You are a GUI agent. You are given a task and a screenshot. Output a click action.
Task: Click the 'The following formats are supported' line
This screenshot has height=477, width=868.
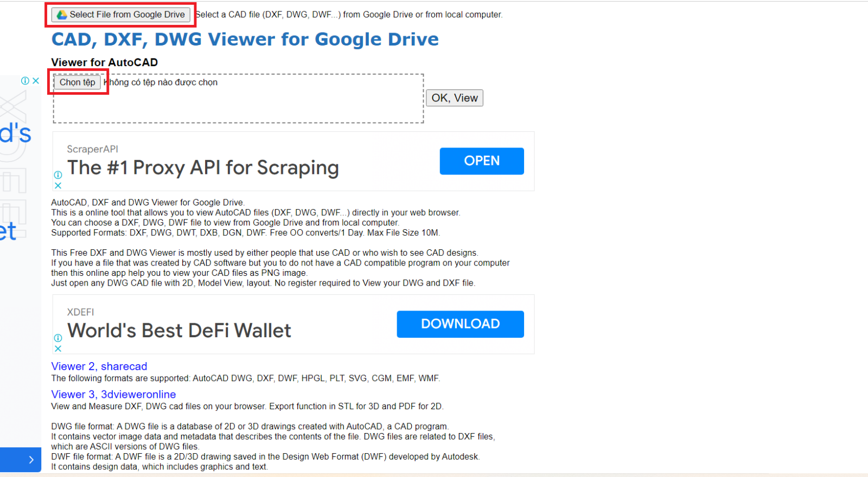pos(246,378)
